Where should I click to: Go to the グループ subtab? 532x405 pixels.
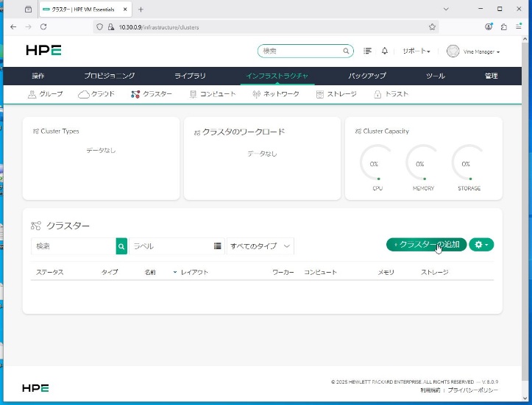pos(45,94)
